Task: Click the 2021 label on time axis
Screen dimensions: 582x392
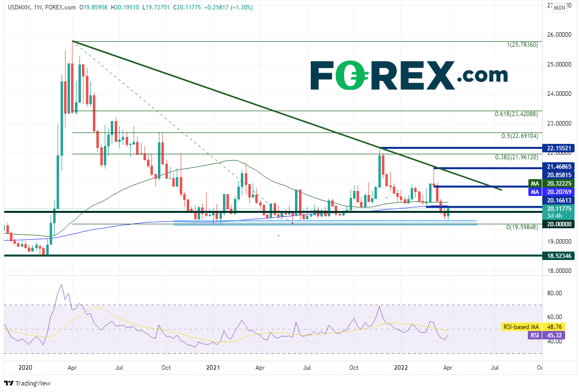Action: 213,368
